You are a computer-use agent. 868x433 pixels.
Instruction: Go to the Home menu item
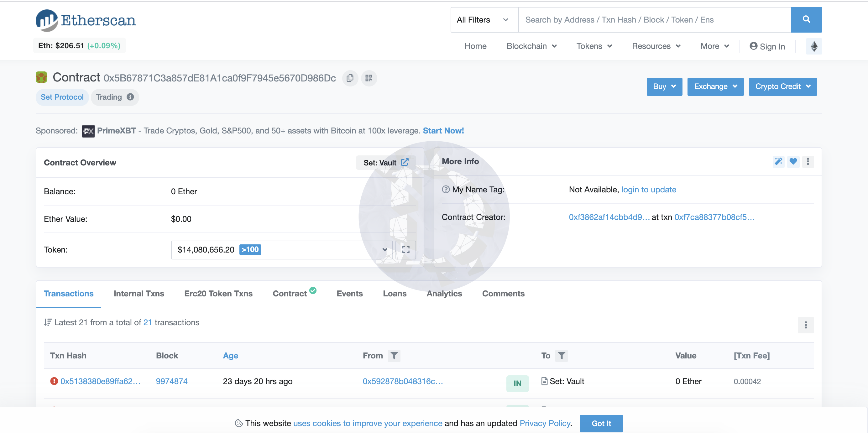click(x=475, y=46)
